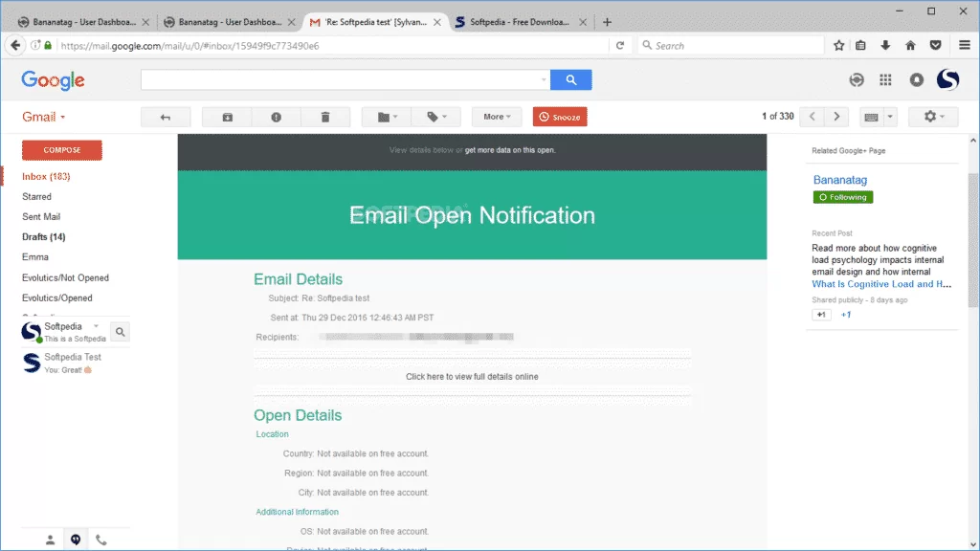Screen dimensions: 980x551
Task: Click the red COMPOSE button
Action: (x=62, y=150)
